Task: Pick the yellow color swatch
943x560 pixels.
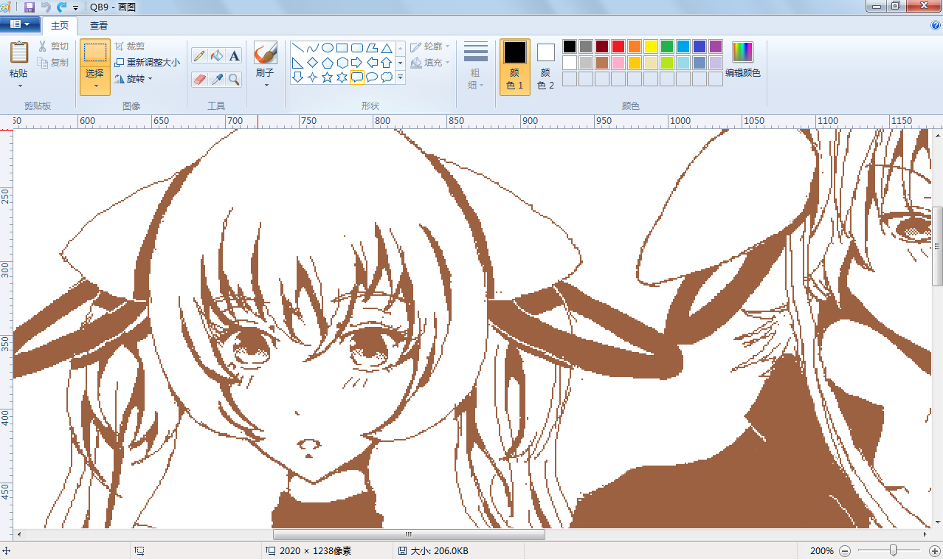Action: 651,46
